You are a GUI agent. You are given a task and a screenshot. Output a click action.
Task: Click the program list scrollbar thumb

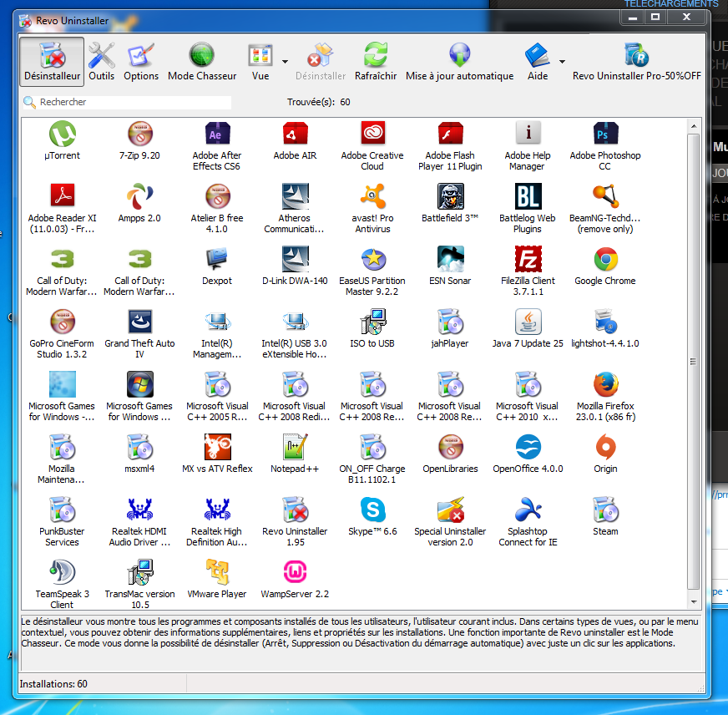693,362
